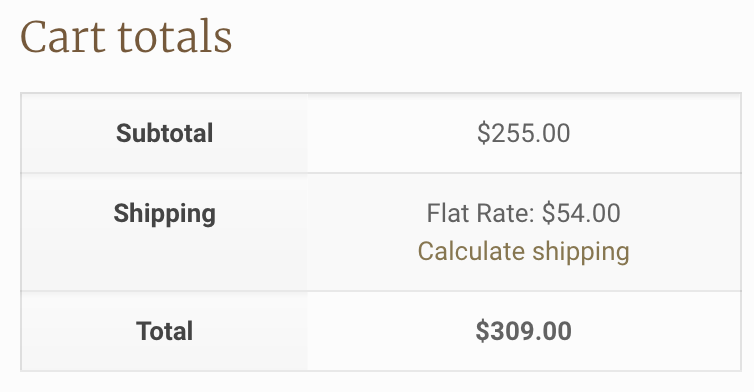This screenshot has height=392, width=754.
Task: Click the Cart totals heading
Action: [x=126, y=37]
